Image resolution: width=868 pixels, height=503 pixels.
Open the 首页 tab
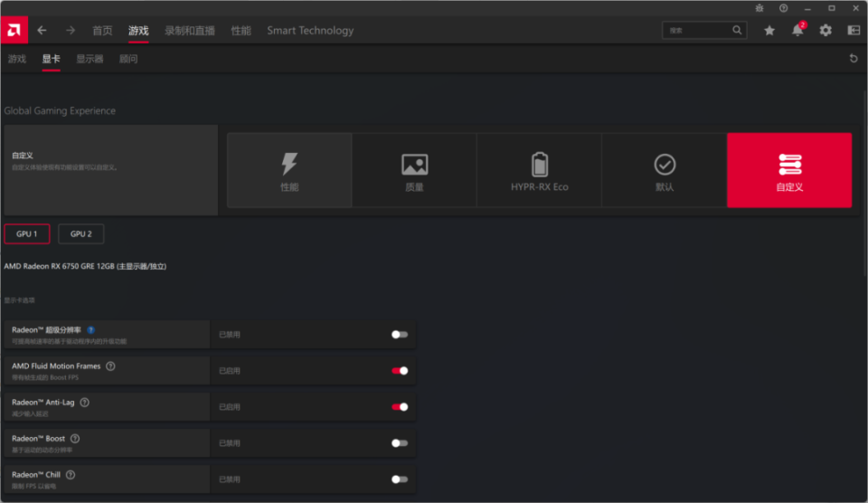(102, 31)
